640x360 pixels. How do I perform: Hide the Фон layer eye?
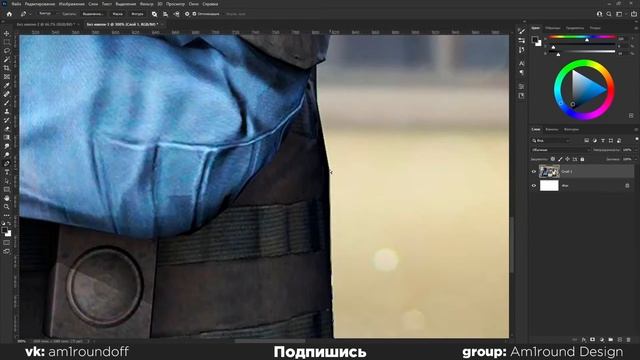tap(533, 186)
